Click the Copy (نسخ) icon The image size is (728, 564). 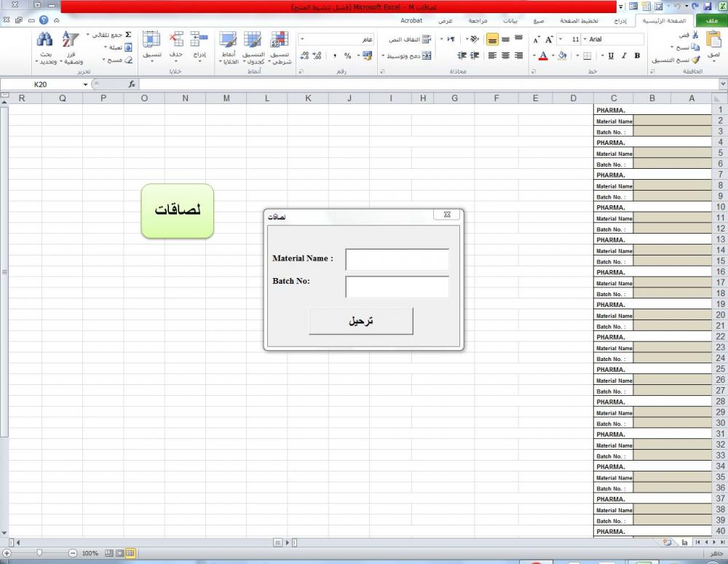point(695,47)
